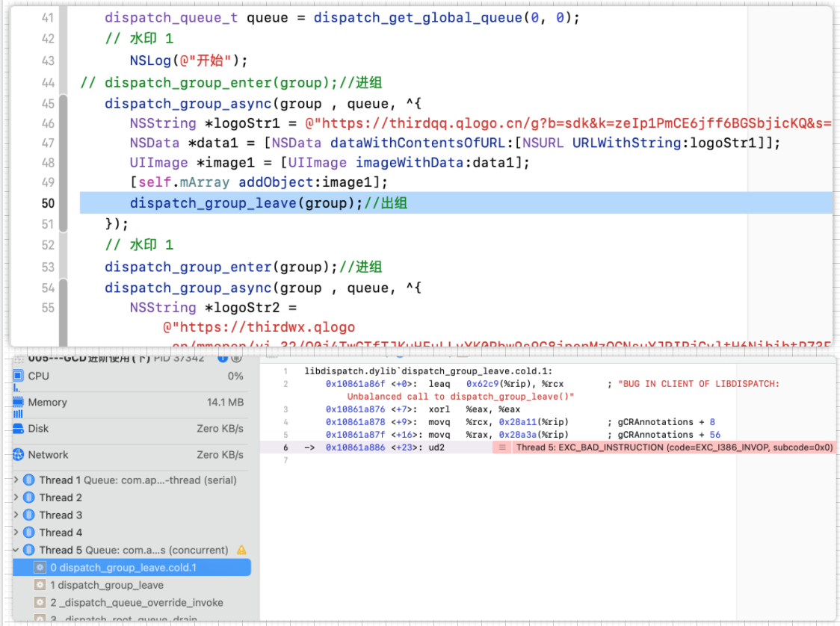
Task: Select the Thread 2 row
Action: [x=132, y=498]
